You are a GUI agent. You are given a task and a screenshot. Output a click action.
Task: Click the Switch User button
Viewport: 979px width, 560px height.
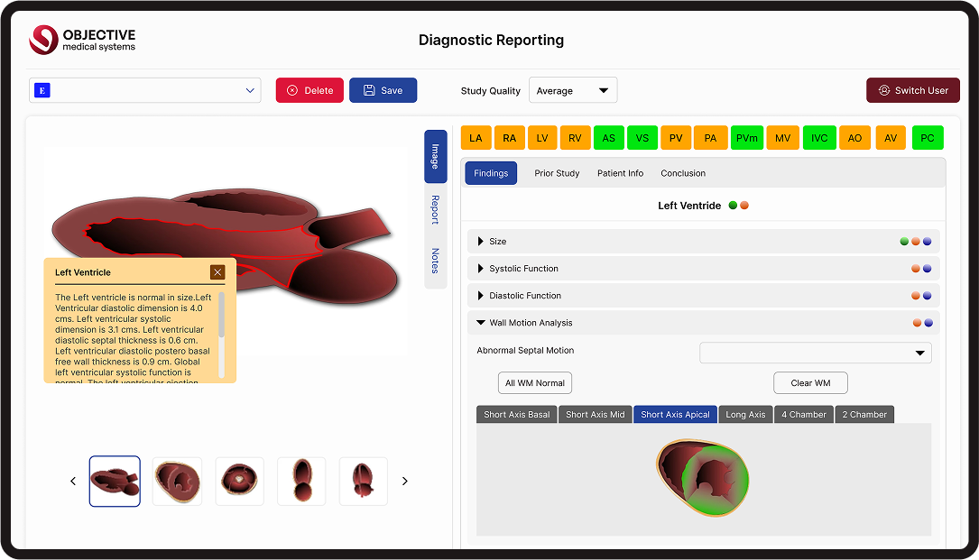912,90
